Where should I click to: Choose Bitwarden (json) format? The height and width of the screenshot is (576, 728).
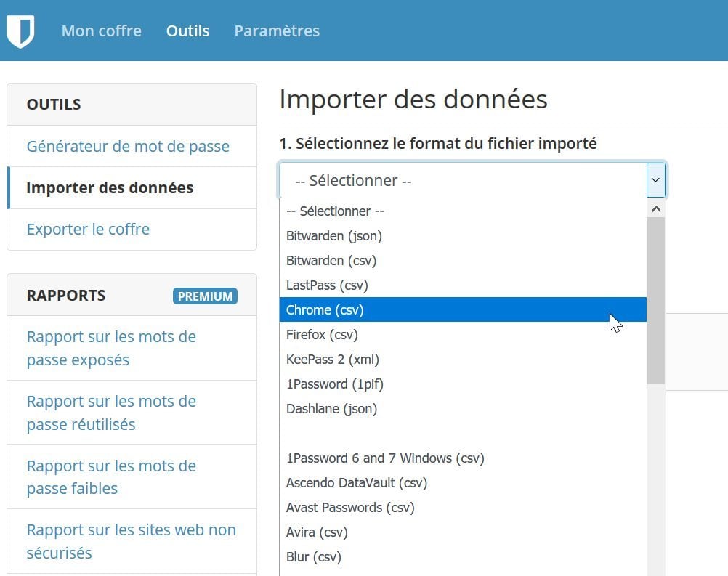(463, 236)
